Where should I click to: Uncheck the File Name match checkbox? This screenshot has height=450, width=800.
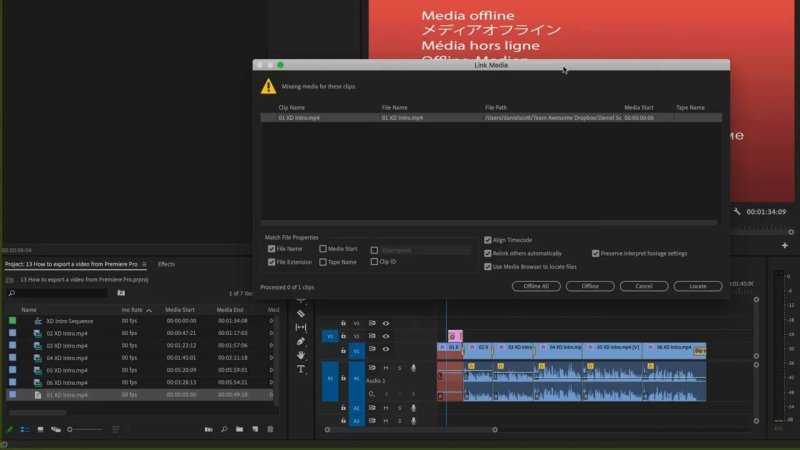click(271, 249)
